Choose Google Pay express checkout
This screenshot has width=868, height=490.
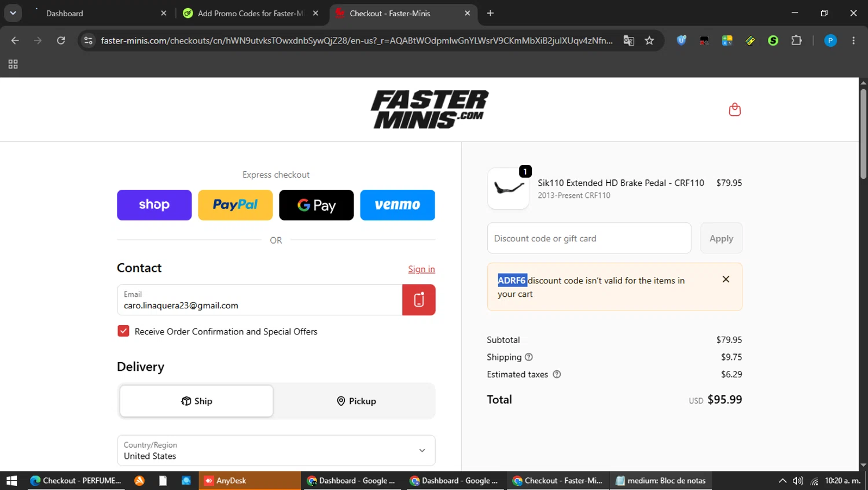pos(316,205)
